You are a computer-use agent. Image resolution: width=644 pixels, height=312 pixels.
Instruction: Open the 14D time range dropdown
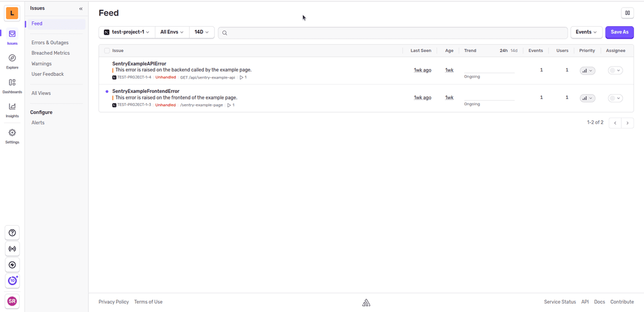coord(202,32)
